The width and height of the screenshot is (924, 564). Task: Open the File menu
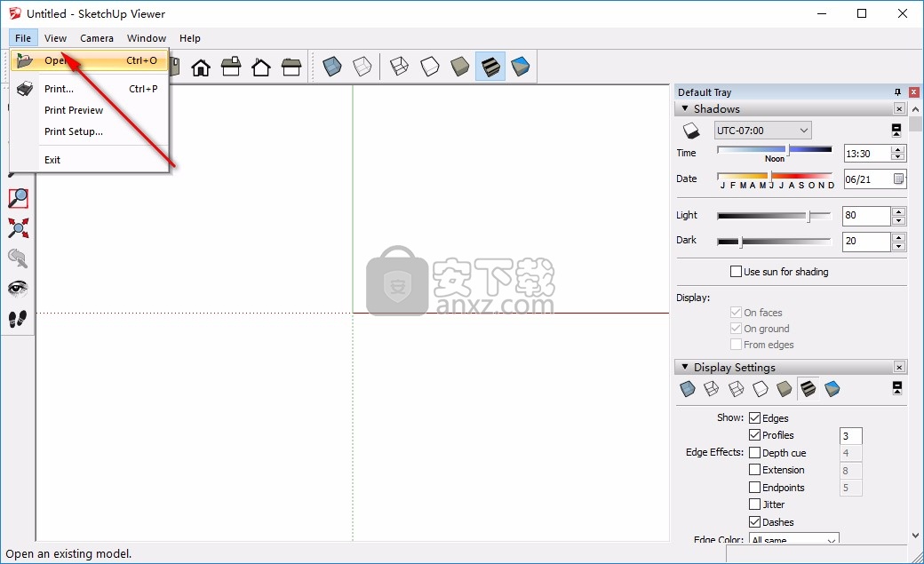click(x=23, y=38)
